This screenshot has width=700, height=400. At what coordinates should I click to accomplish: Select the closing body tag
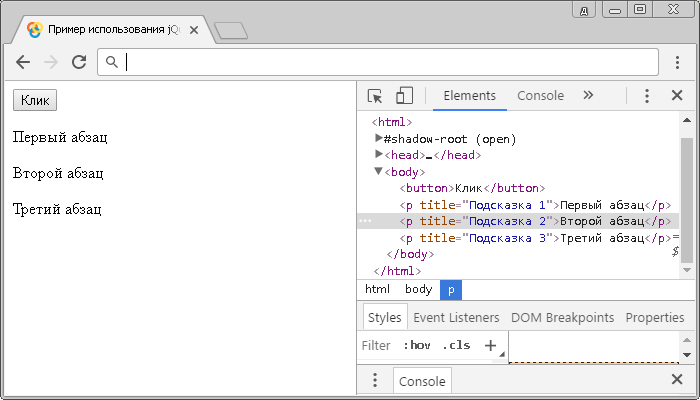[x=410, y=254]
